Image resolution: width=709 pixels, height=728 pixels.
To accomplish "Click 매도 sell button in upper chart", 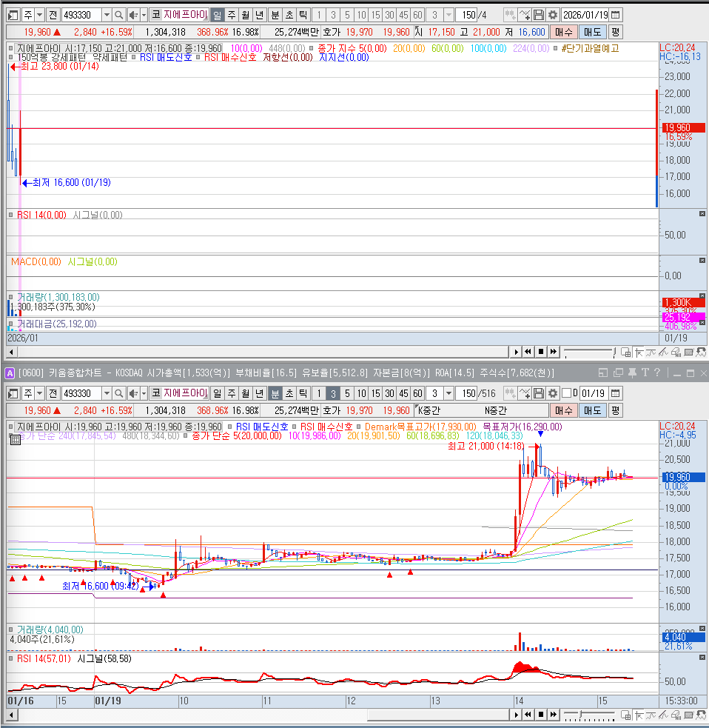I will [x=592, y=32].
